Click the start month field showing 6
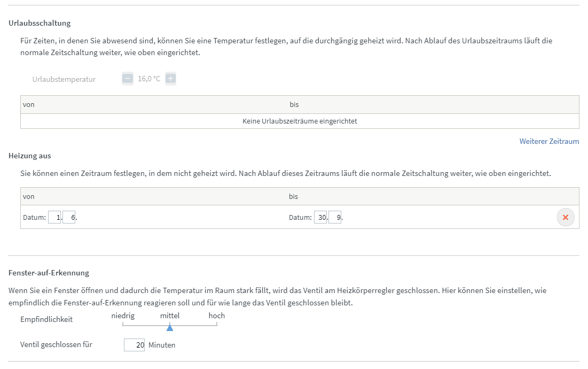588x369 pixels. click(69, 218)
